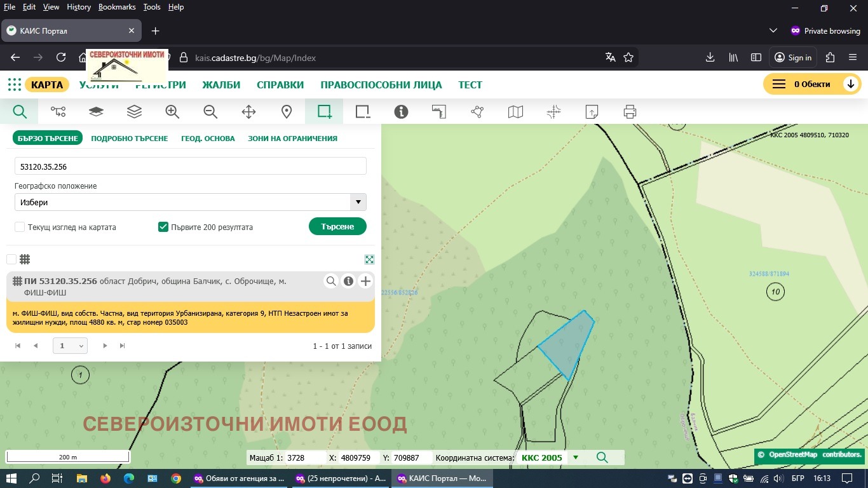Viewport: 868px width, 488px height.
Task: Select the pan map arrows tool
Action: (x=248, y=112)
